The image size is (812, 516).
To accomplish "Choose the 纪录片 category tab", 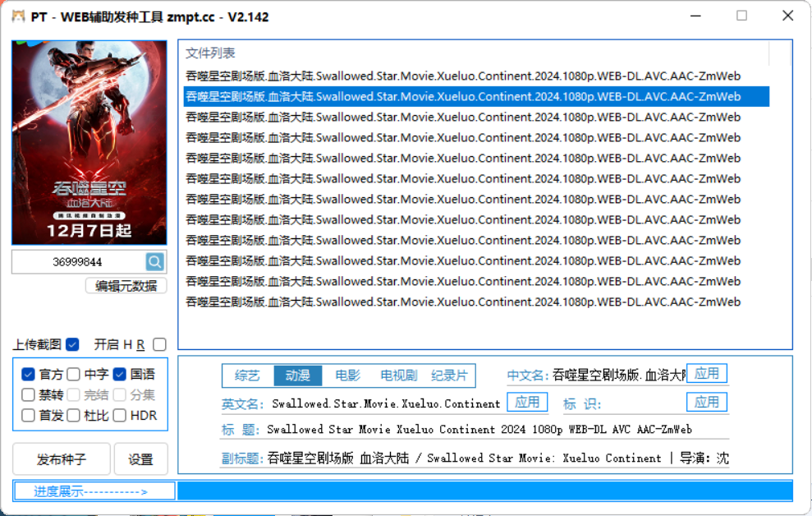I will [x=449, y=375].
